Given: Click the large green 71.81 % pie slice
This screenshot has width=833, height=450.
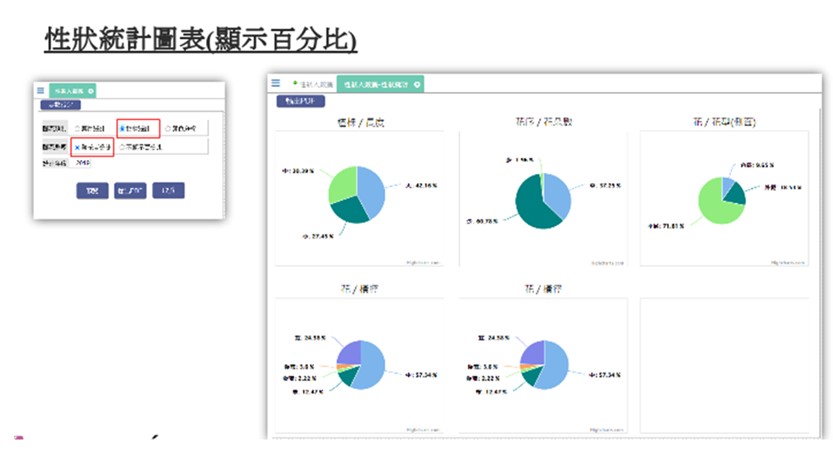Looking at the screenshot, I should tap(715, 207).
